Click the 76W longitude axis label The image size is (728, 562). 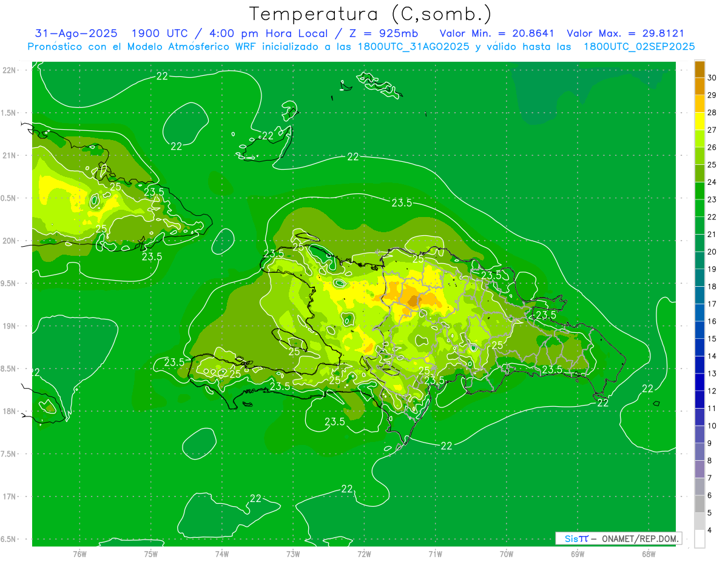(x=79, y=554)
